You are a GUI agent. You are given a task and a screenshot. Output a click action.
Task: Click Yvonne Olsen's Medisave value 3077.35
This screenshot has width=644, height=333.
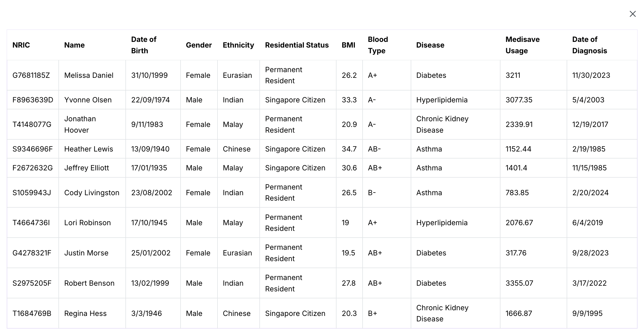519,100
